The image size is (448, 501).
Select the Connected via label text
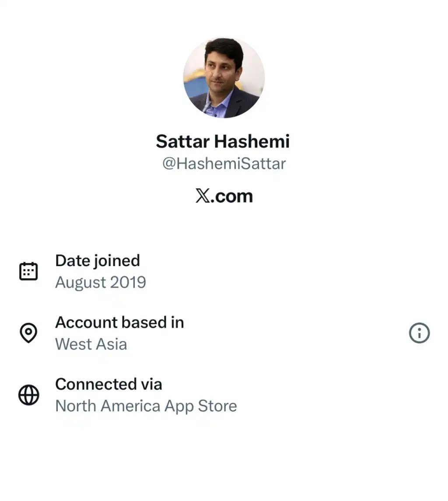pos(108,384)
